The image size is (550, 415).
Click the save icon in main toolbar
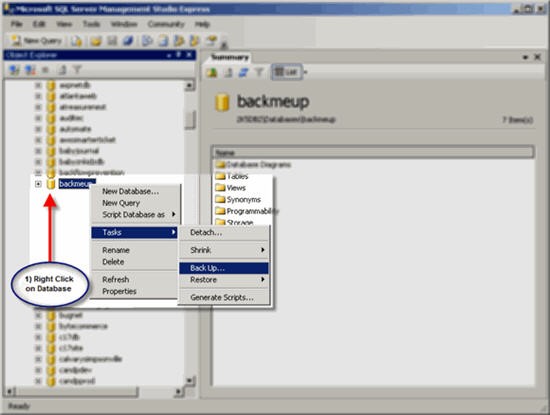coord(112,41)
